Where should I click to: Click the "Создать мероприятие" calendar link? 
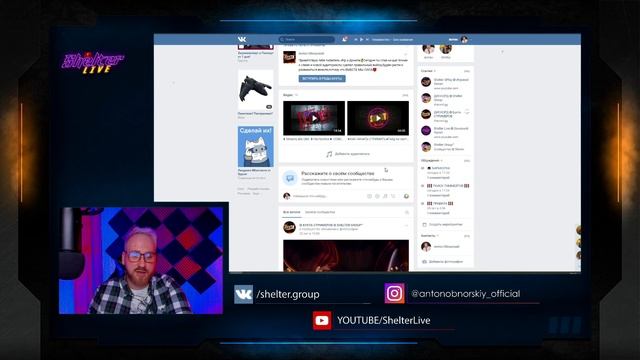442,224
